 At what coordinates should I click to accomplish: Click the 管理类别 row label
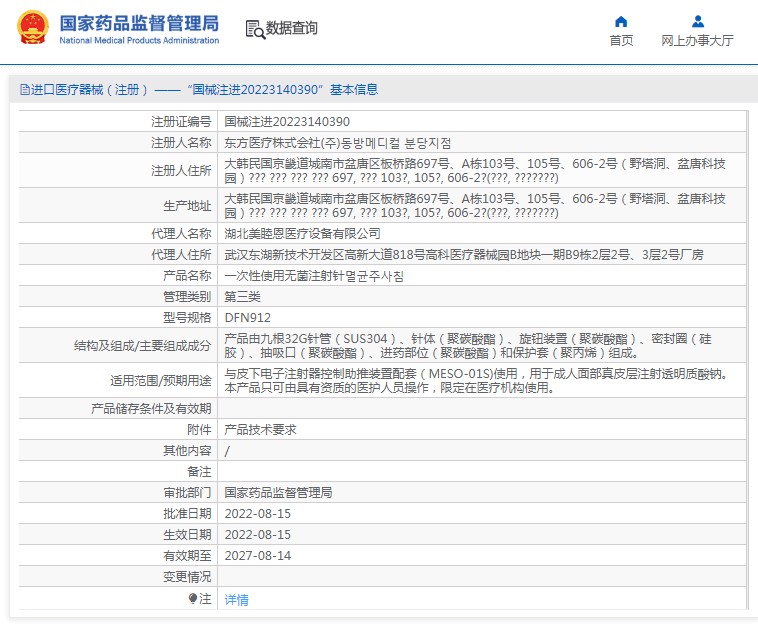pos(187,297)
